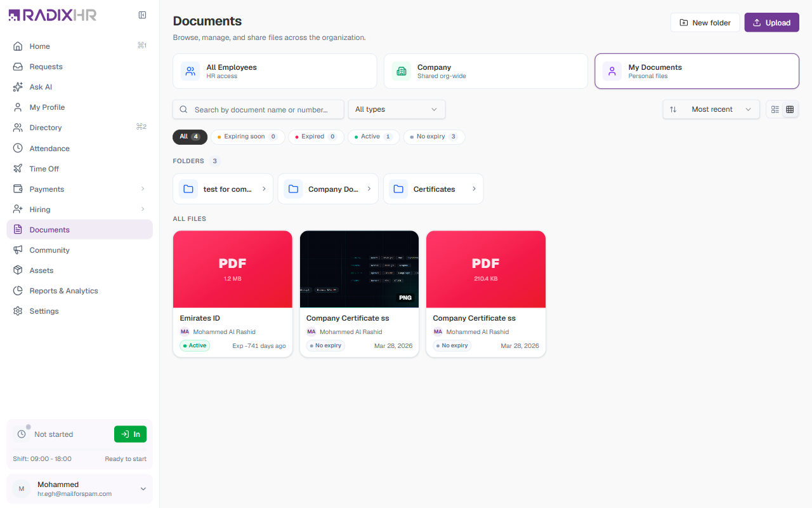Click the Settings gear icon
812x508 pixels.
coord(18,311)
